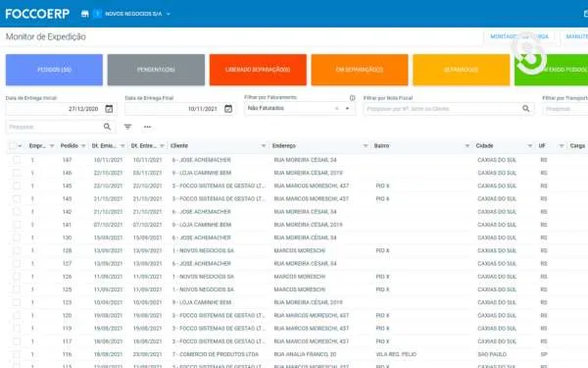Click the FOCCOERP logo

[x=37, y=14]
